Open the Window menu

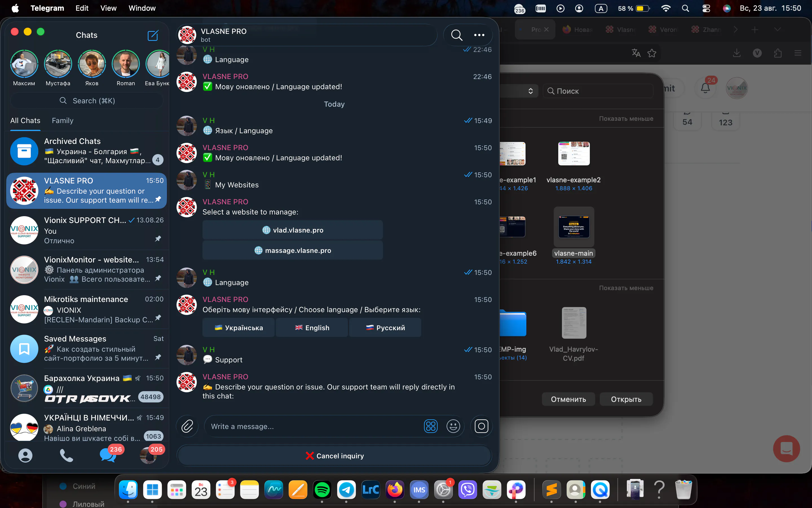point(142,8)
